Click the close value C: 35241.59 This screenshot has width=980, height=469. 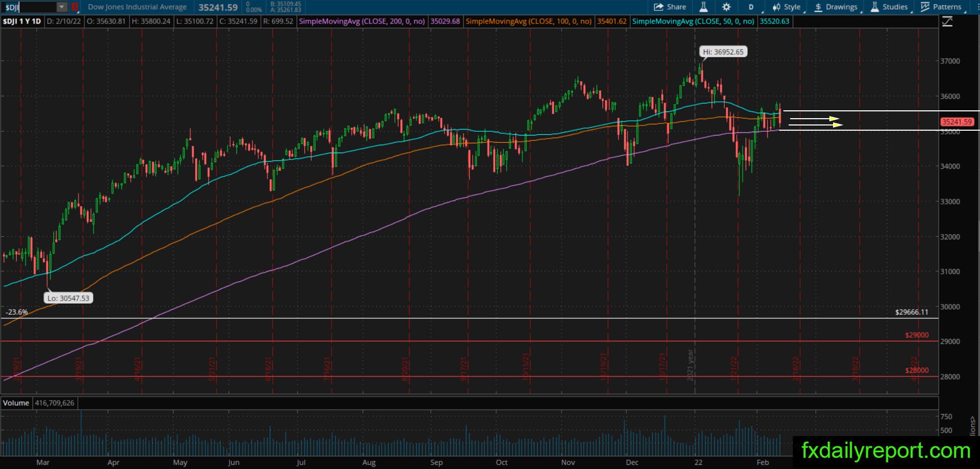238,21
